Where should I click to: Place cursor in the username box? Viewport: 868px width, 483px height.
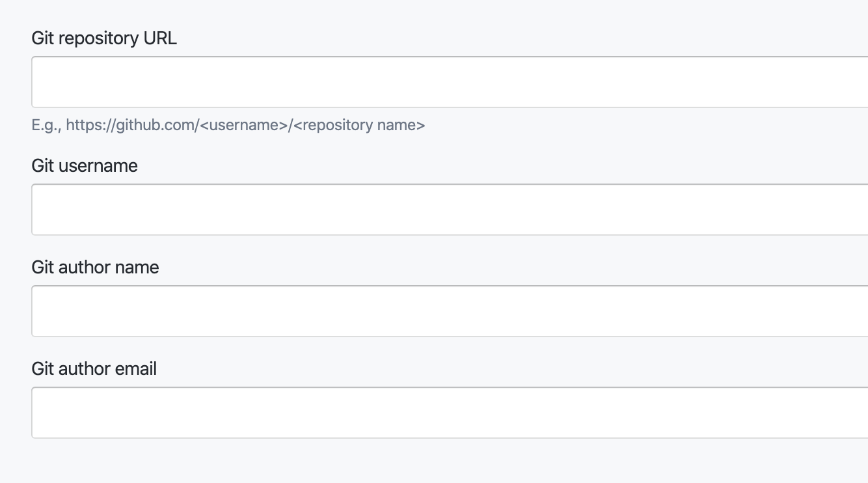click(450, 210)
